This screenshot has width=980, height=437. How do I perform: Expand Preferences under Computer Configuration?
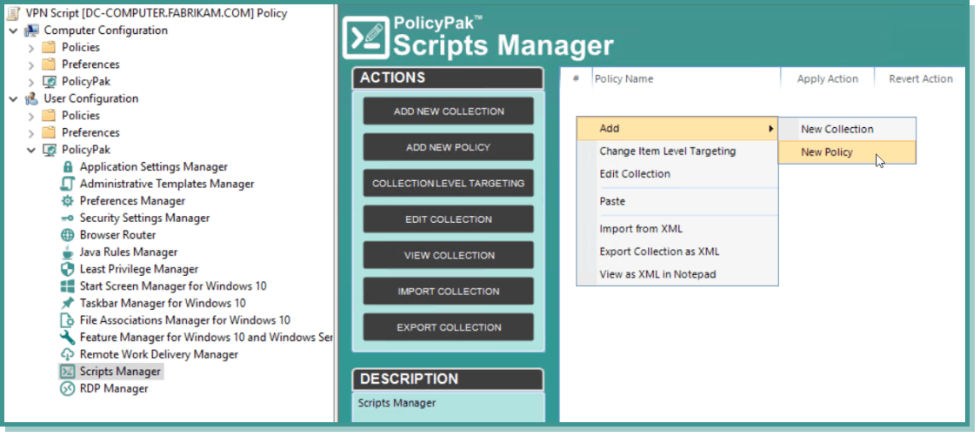(x=31, y=64)
